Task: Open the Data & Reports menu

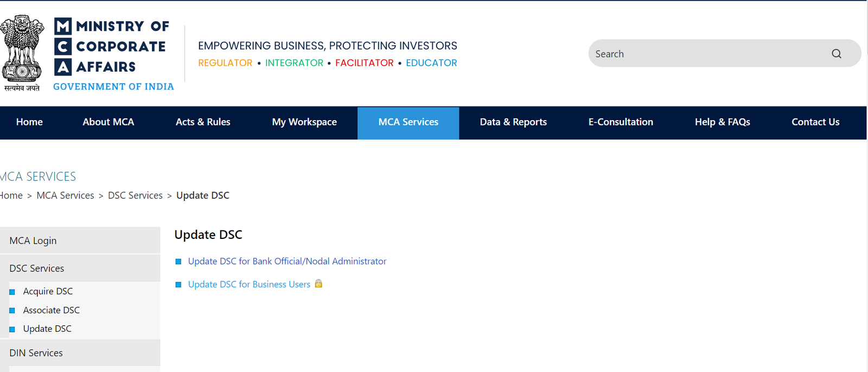Action: pyautogui.click(x=513, y=122)
